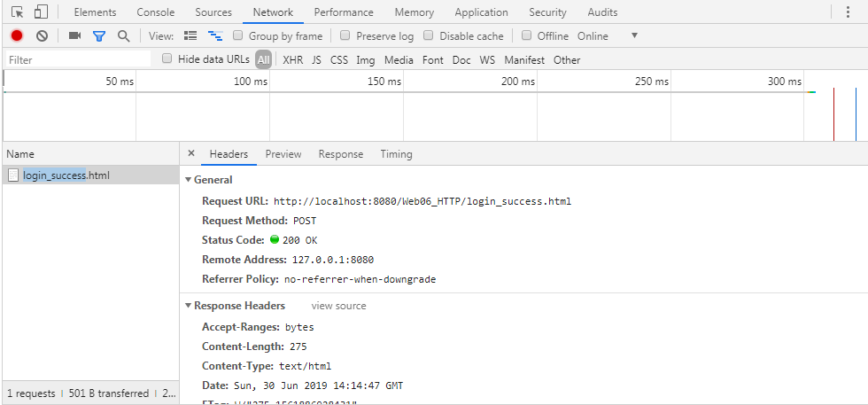Focus the Filter text field
This screenshot has height=405, width=868.
click(x=78, y=59)
